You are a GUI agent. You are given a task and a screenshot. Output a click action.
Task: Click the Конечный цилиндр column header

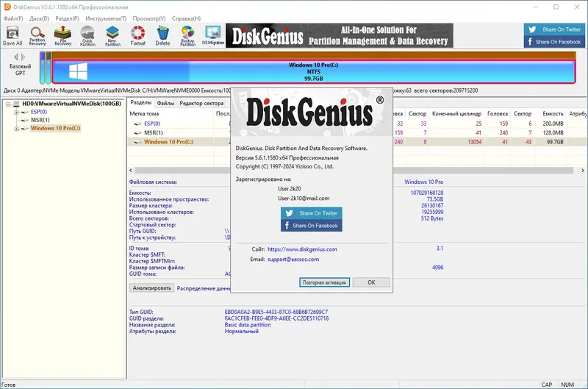pyautogui.click(x=456, y=114)
